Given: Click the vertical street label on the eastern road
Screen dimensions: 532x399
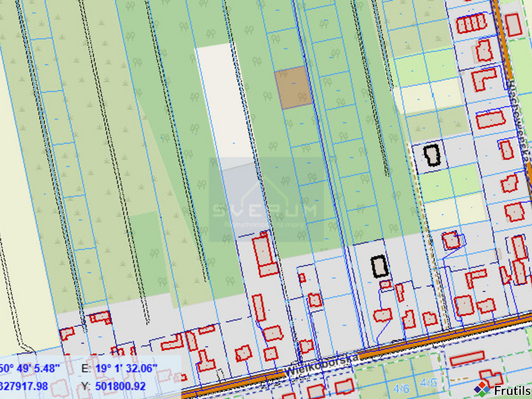Looking at the screenshot, I should pyautogui.click(x=518, y=122).
